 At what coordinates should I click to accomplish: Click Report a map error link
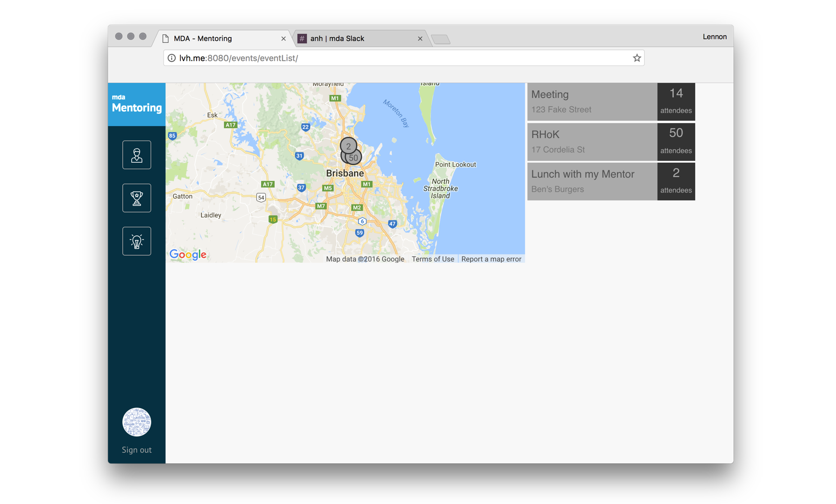click(x=491, y=259)
